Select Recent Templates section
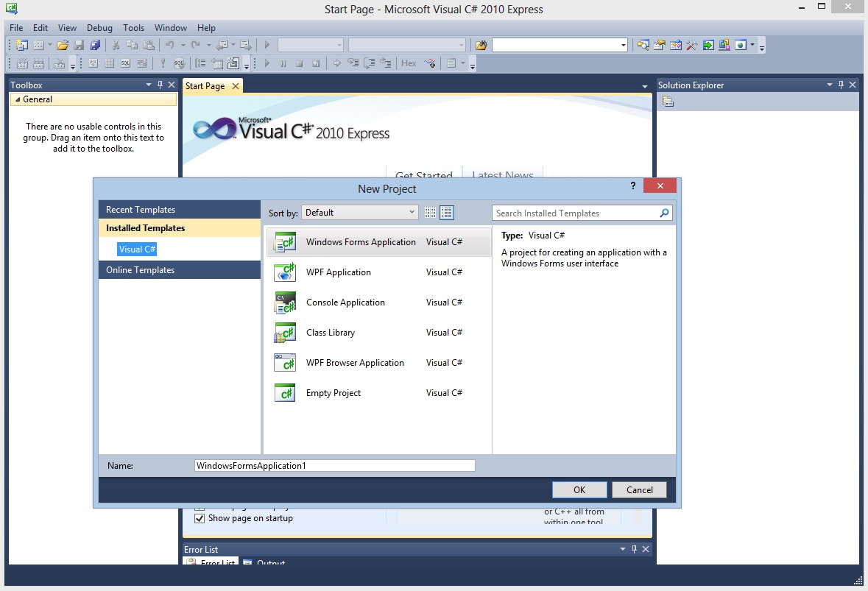 click(180, 210)
